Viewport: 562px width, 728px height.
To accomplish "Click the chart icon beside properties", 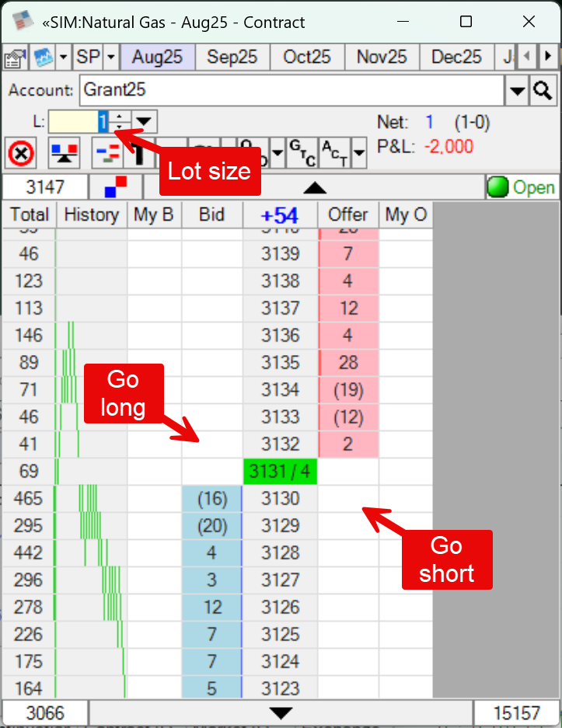I will (x=43, y=57).
